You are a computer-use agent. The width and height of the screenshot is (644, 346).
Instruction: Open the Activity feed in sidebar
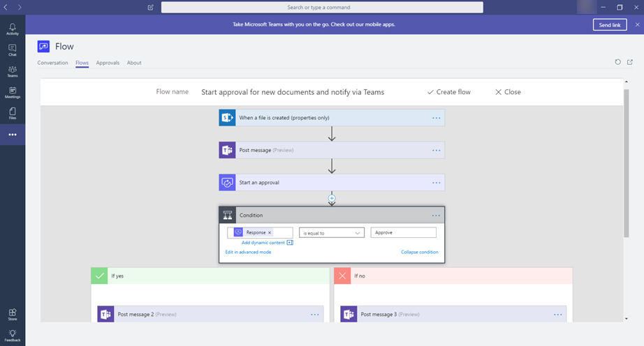point(12,29)
